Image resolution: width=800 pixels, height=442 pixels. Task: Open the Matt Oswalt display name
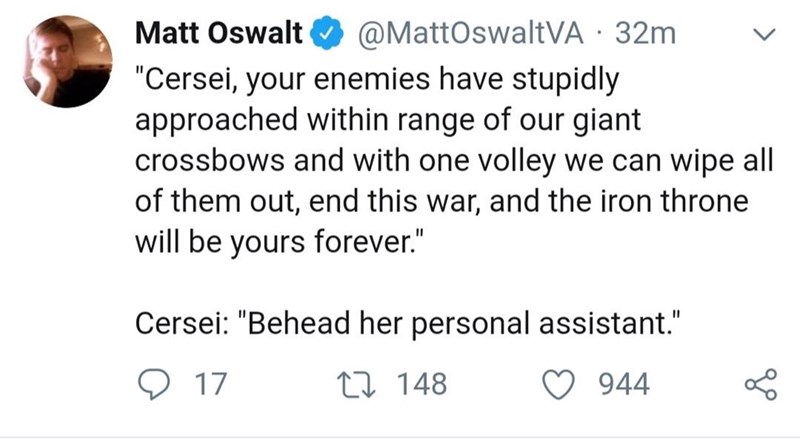(219, 34)
